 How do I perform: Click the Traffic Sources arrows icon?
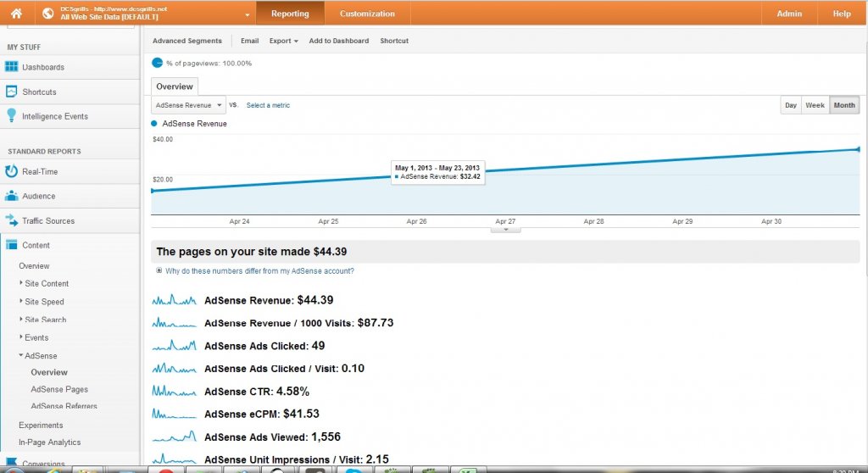point(11,220)
